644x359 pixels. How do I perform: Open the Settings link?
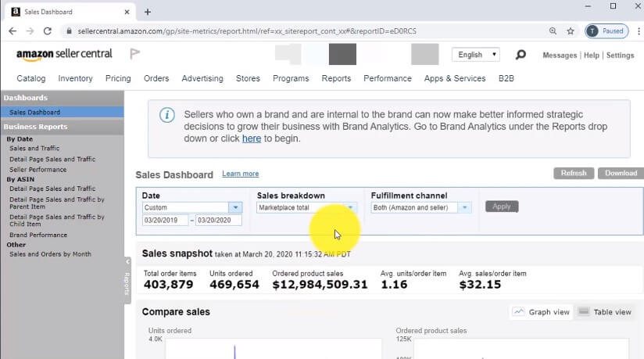click(x=620, y=55)
